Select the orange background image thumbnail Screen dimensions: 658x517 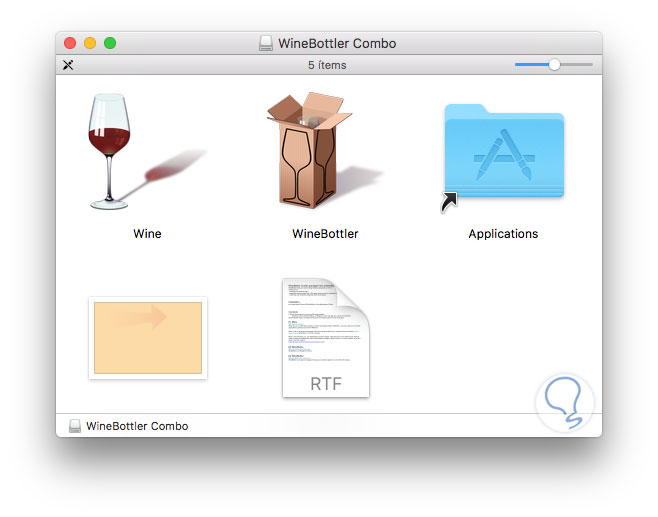[148, 338]
